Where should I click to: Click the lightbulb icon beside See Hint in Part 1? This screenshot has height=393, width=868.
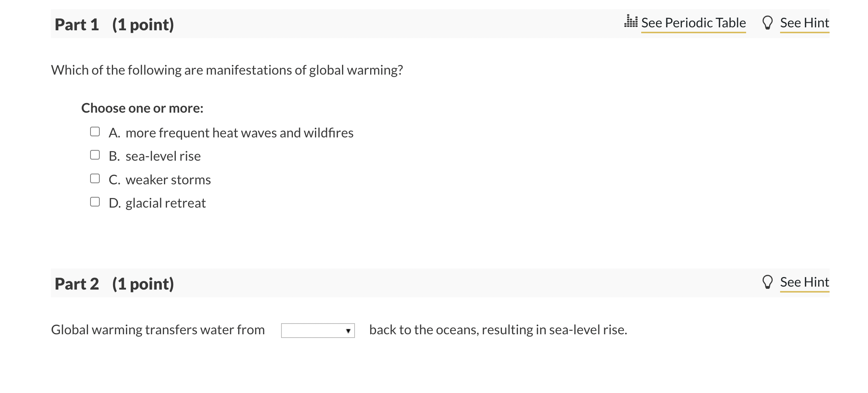click(x=768, y=22)
